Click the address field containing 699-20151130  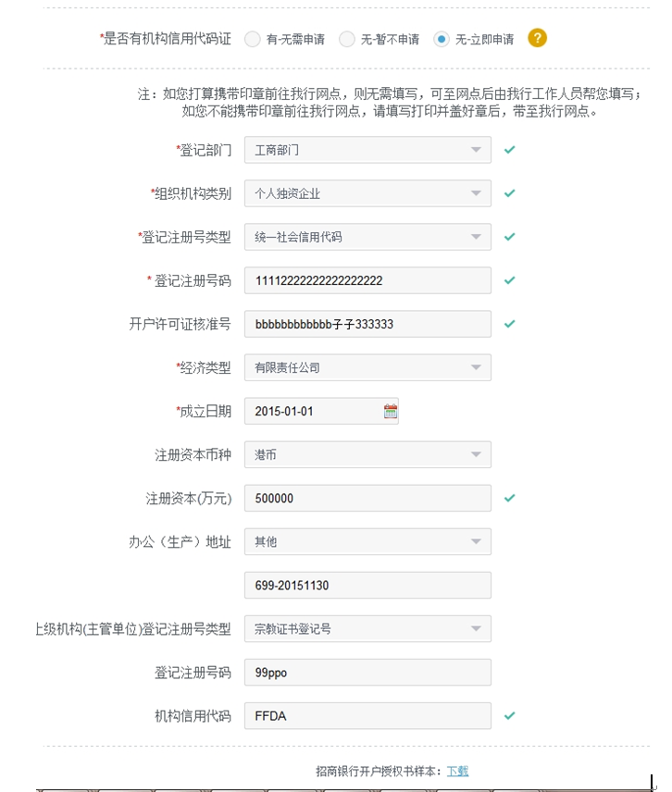(x=367, y=585)
